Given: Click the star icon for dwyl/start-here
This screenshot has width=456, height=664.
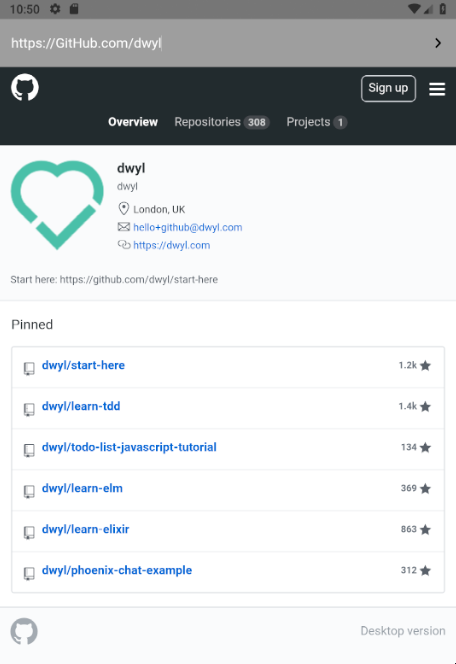Looking at the screenshot, I should (426, 365).
